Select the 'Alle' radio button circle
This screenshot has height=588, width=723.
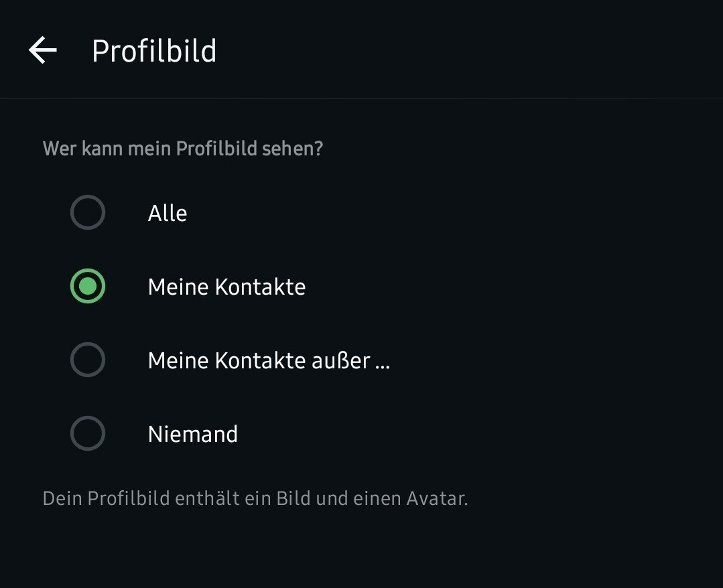point(88,213)
